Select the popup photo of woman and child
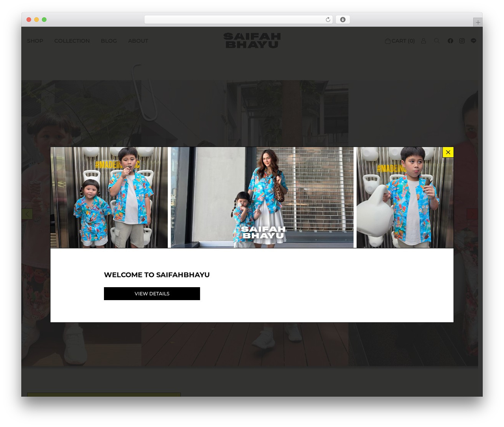 tap(262, 197)
